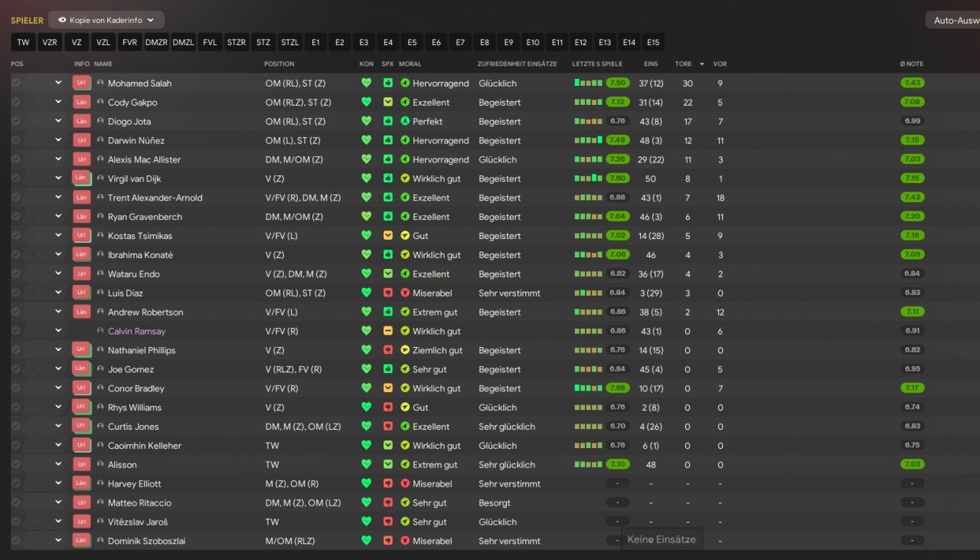Select Dominik Szoboszlai's row checkbox

coord(16,541)
